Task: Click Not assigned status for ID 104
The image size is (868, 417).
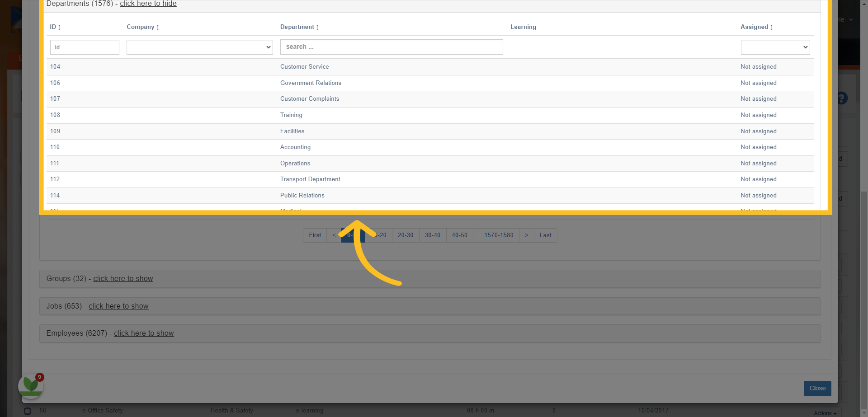Action: (759, 67)
